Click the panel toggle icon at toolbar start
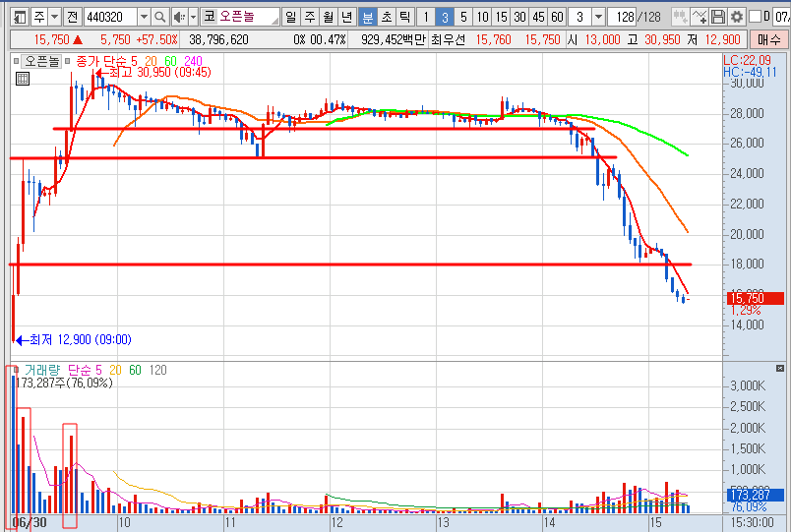Viewport: 791px width, 532px height. click(19, 17)
